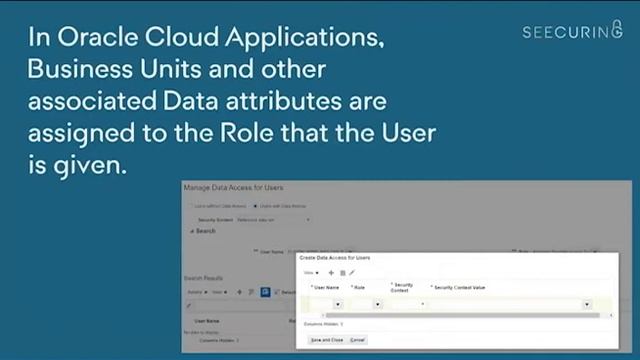The width and height of the screenshot is (640, 360).
Task: Click the Query By Example icon beside the plus
Action: click(x=251, y=292)
